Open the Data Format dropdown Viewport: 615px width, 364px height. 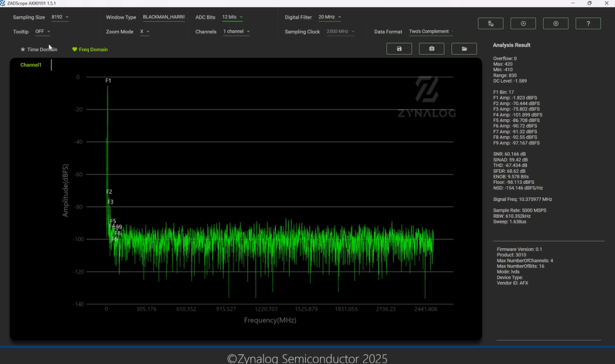pyautogui.click(x=431, y=32)
